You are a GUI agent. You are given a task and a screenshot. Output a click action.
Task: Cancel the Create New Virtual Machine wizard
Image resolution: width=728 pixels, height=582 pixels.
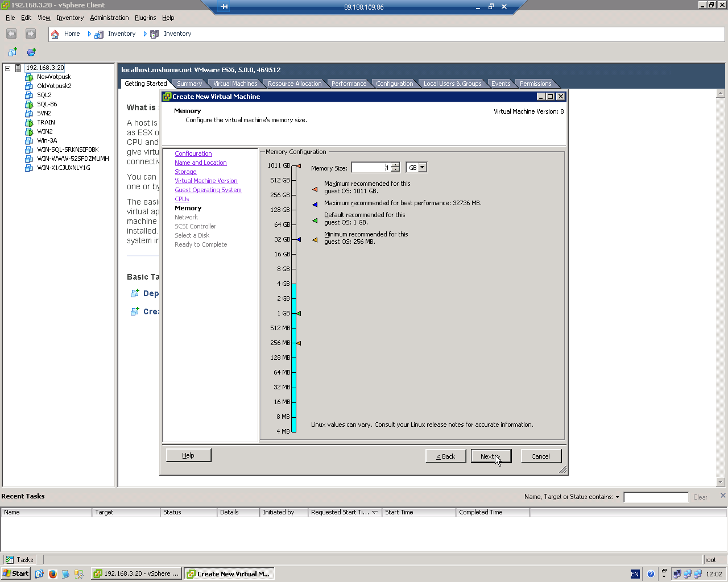tap(540, 456)
